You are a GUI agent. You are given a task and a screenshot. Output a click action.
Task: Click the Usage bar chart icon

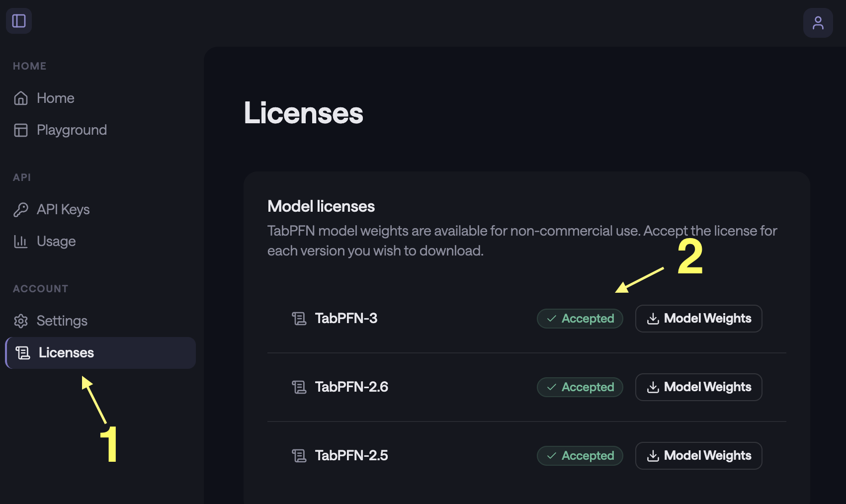click(21, 242)
